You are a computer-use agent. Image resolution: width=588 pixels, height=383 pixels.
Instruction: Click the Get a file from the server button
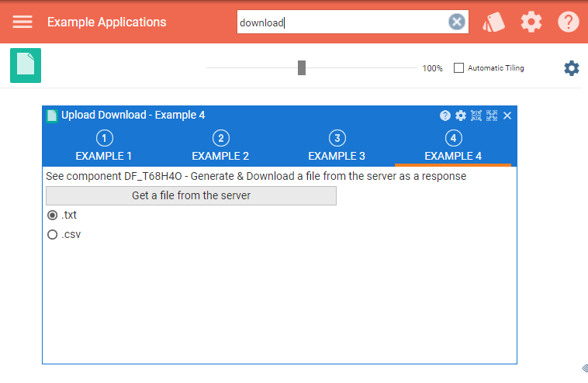(x=191, y=195)
